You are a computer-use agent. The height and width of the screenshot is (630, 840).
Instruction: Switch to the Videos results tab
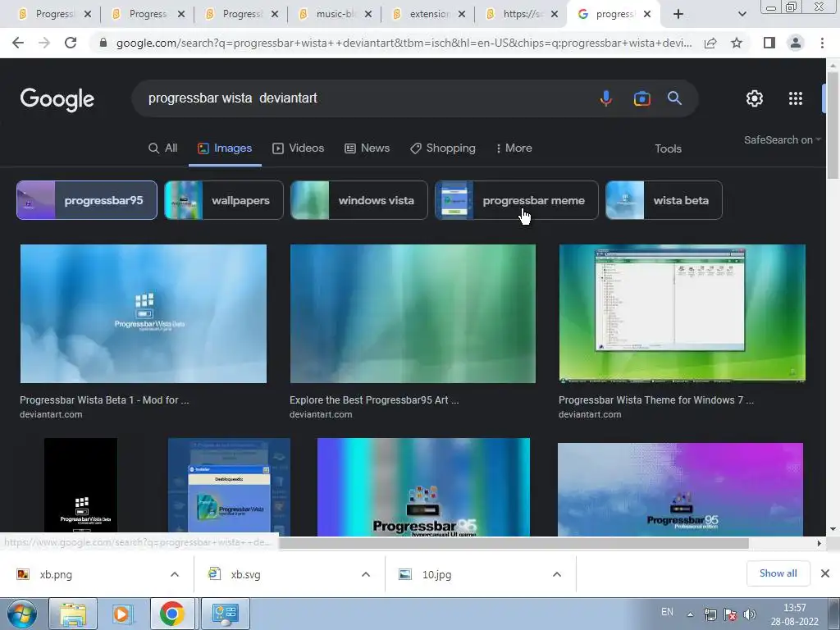(x=298, y=148)
